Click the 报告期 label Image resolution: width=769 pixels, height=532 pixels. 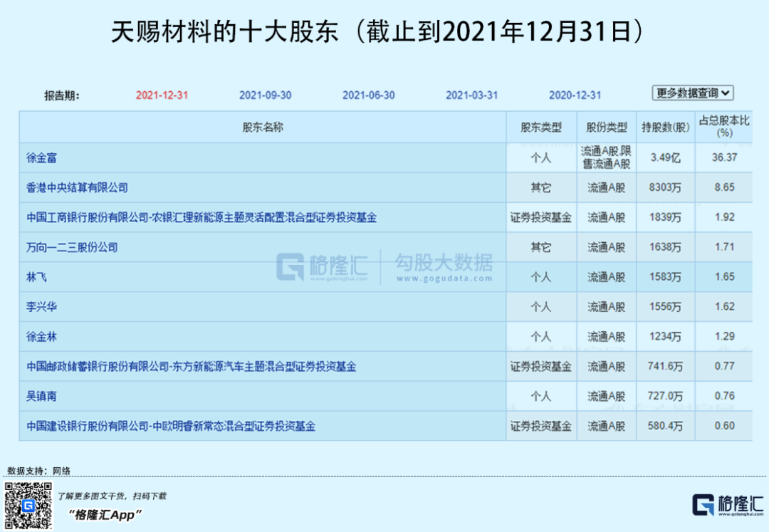coord(62,95)
